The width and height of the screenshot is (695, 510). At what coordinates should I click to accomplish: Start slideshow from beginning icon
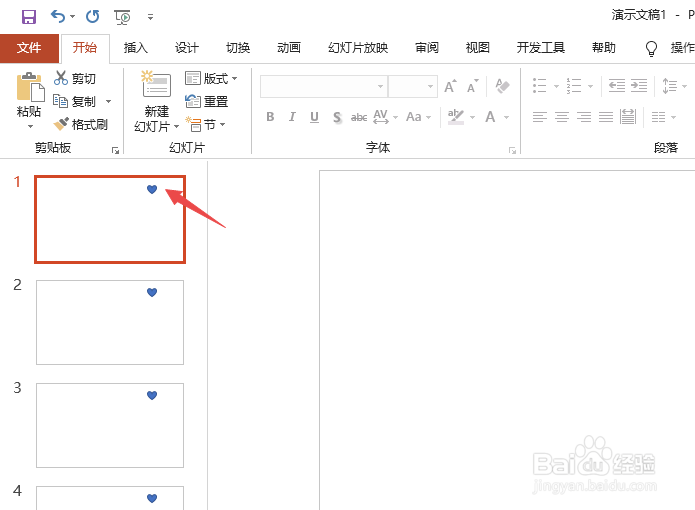click(122, 17)
